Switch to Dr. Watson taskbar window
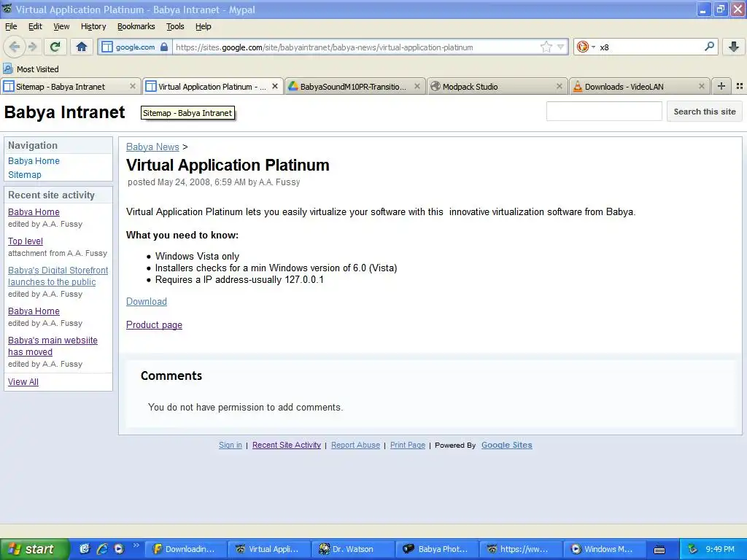 (353, 549)
